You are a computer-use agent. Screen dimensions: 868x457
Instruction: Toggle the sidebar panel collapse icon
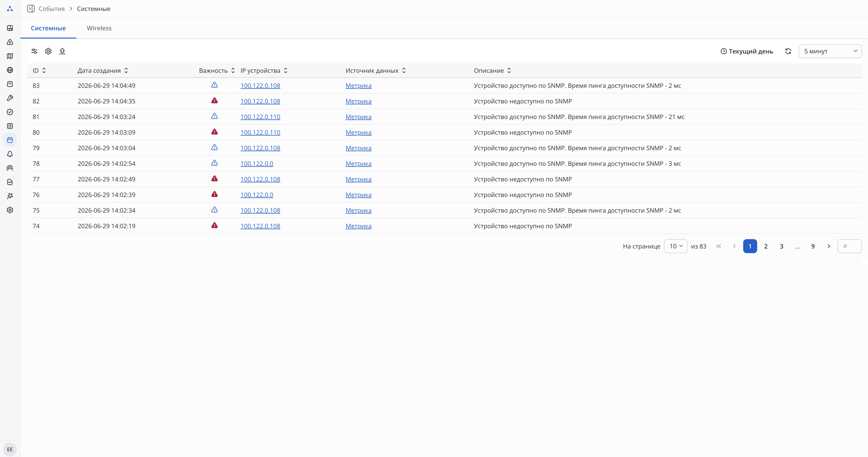click(31, 9)
